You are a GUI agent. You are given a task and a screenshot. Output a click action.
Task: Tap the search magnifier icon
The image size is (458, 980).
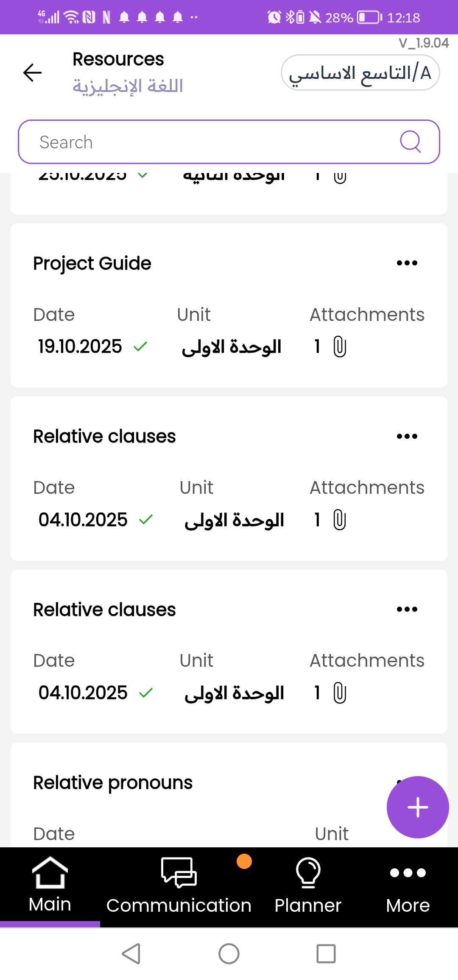(410, 142)
